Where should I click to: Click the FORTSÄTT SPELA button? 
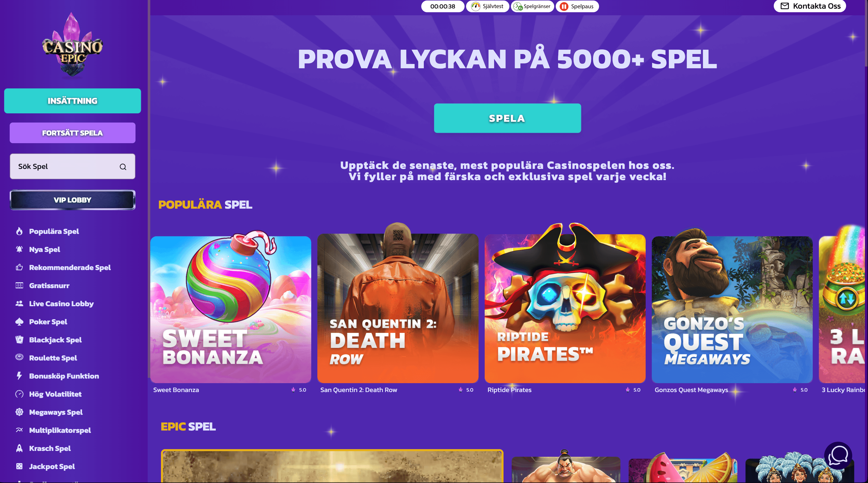coord(72,133)
